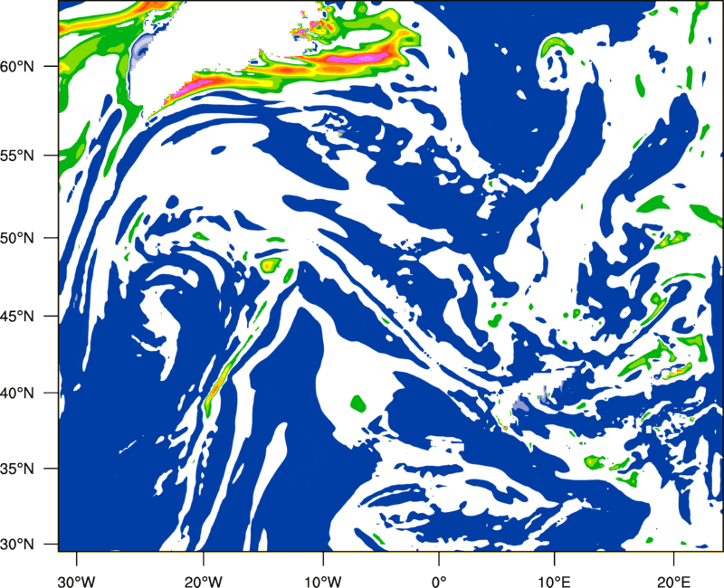Click the 30°N latitude label
This screenshot has height=588, width=724.
[17, 545]
